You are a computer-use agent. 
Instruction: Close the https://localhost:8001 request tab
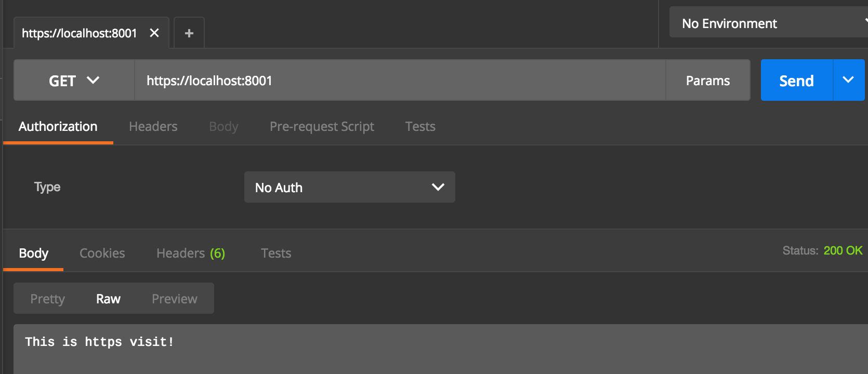154,33
